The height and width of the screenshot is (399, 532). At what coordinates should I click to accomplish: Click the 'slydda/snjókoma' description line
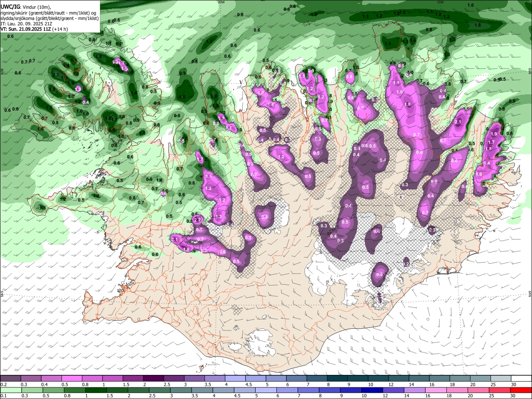[49, 19]
